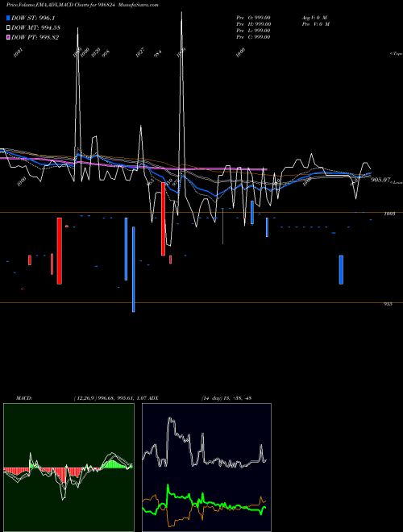403x532 pixels.
Task: Select the 'DOW PT: 998.82' legend text
Action: click(x=35, y=37)
